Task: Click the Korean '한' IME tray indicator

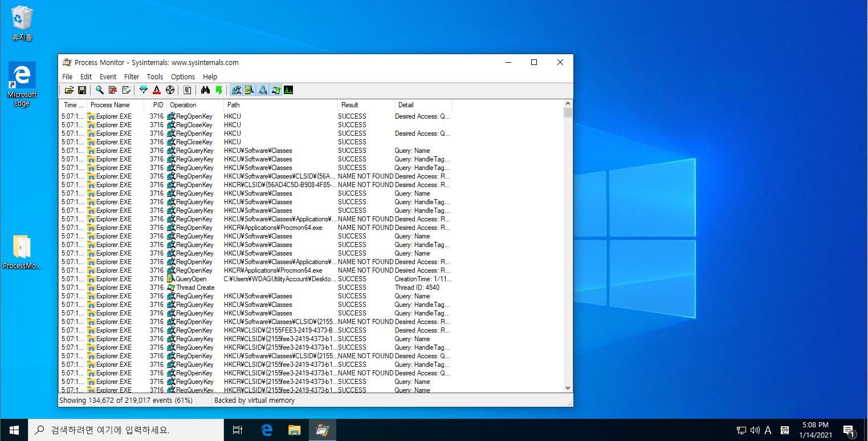Action: click(x=785, y=430)
